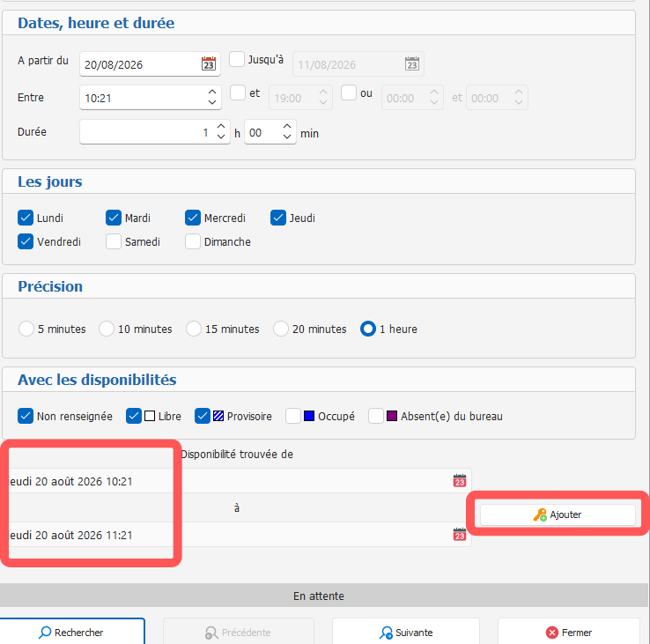Increase Entre time with up arrow
Image resolution: width=650 pixels, height=644 pixels.
click(x=212, y=92)
